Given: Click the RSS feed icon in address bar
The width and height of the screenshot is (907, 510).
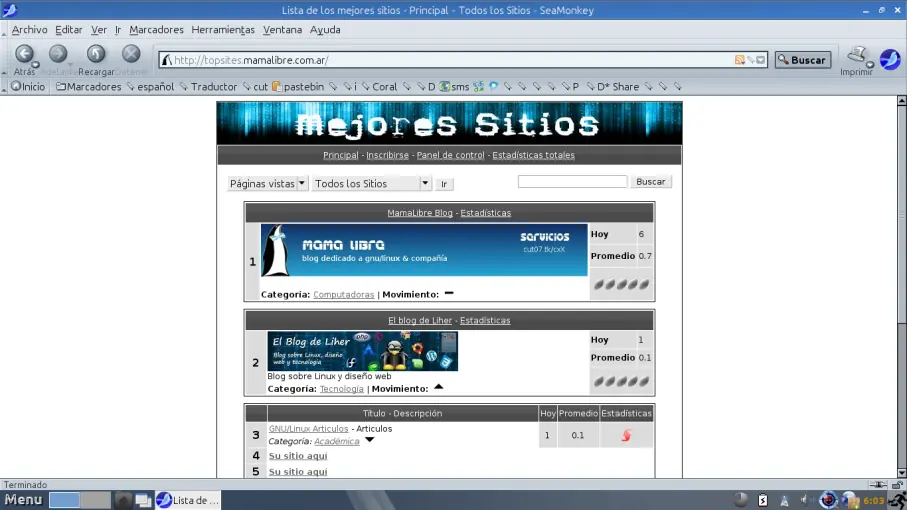Looking at the screenshot, I should (x=739, y=60).
